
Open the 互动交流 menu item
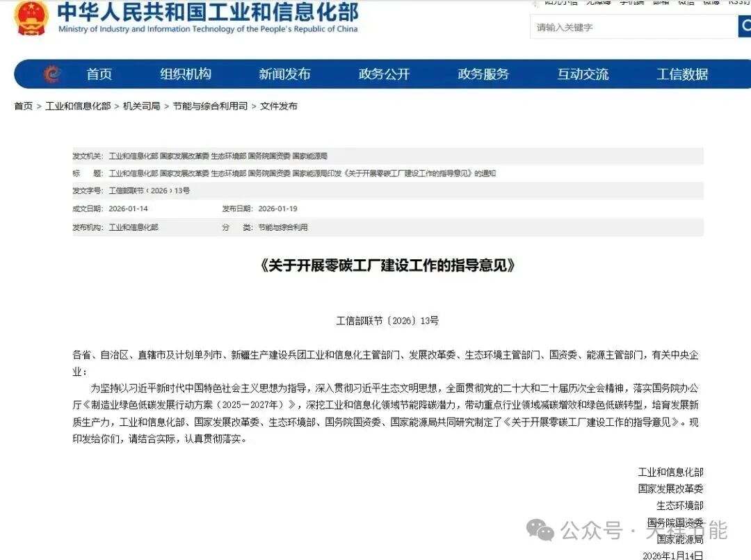coord(583,74)
